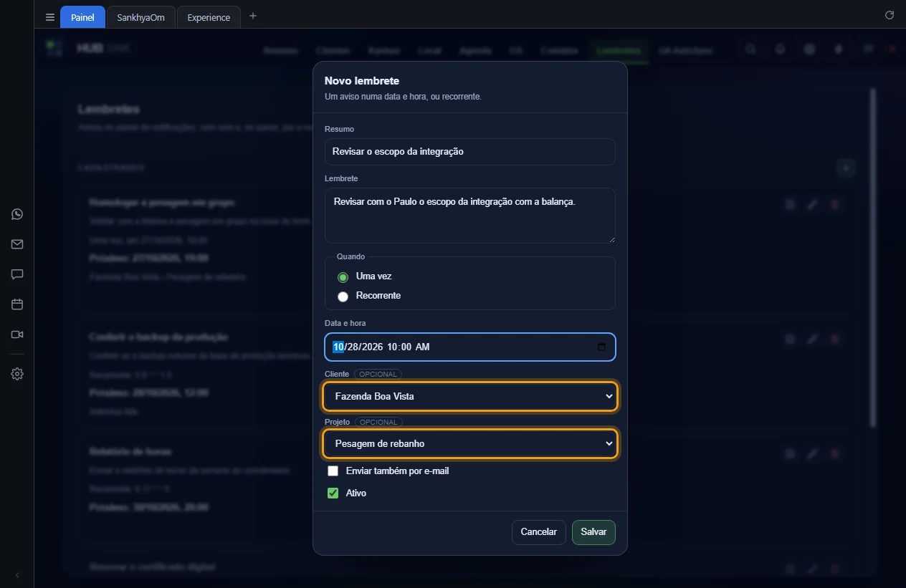Click the Cancelar button

[x=539, y=532]
